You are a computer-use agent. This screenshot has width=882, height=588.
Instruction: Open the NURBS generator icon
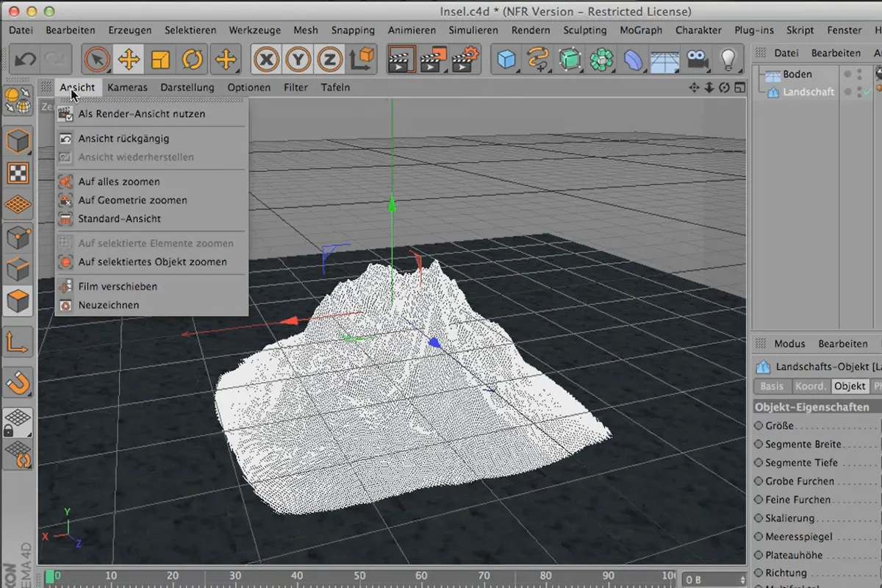tap(570, 60)
